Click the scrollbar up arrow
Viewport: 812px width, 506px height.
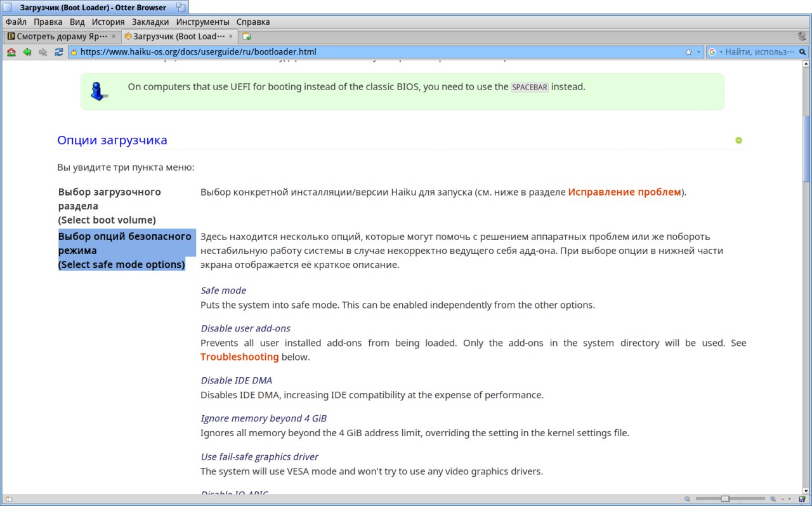[x=807, y=65]
